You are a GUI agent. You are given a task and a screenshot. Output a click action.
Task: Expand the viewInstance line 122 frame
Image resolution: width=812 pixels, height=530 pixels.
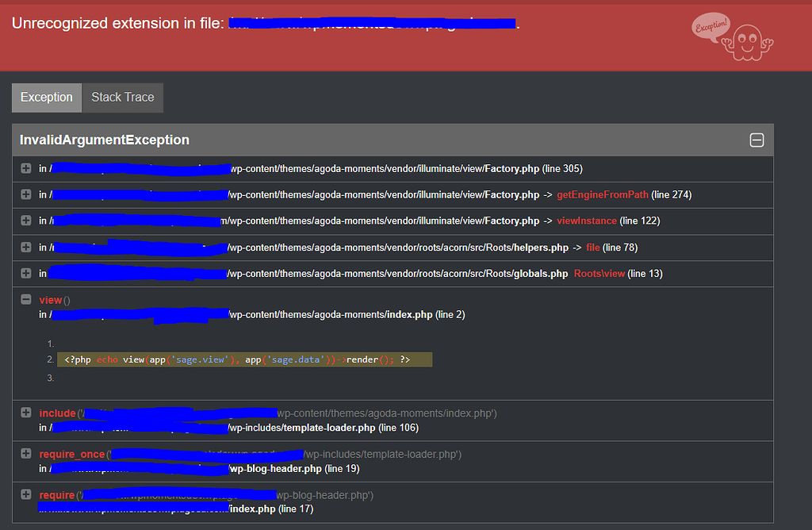coord(26,221)
